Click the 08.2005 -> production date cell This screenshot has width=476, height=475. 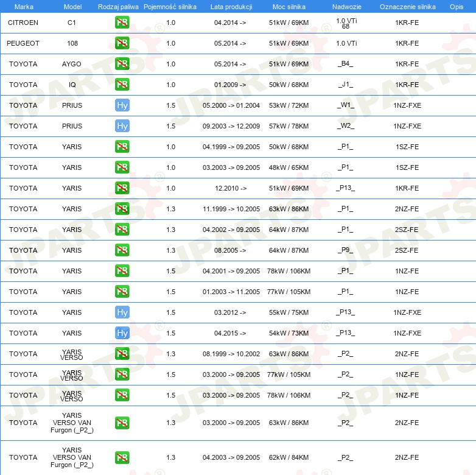[x=230, y=250]
